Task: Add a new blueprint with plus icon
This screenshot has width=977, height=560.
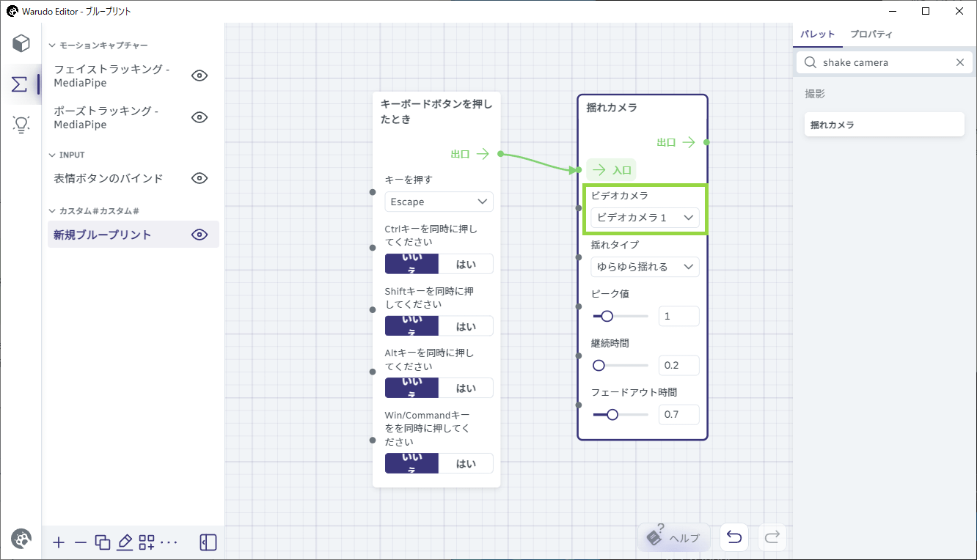Action: tap(59, 542)
